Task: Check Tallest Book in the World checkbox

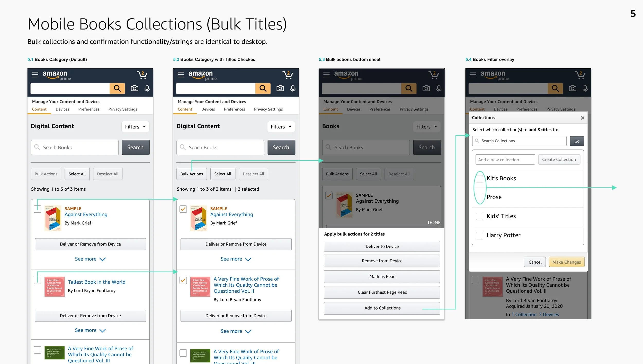Action: point(38,280)
